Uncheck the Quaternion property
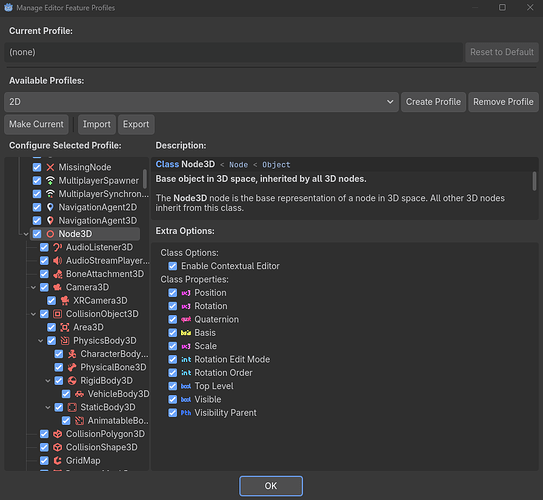Viewport: 543px width, 500px height. (172, 319)
